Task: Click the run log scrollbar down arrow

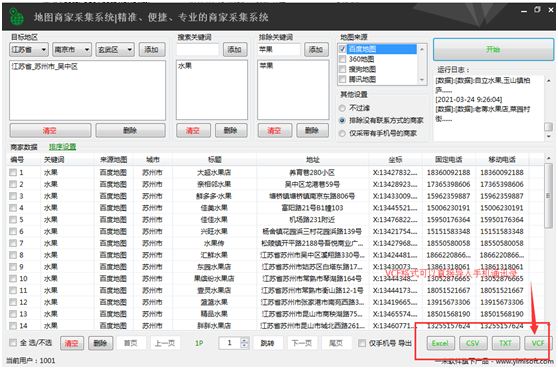Action: coord(548,137)
